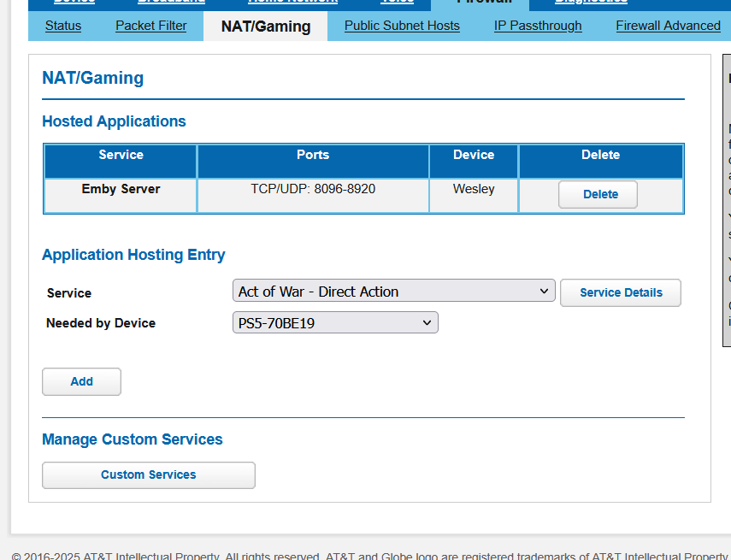Switch to the Packet Filter tab
Viewport: 731px width, 560px height.
click(151, 26)
